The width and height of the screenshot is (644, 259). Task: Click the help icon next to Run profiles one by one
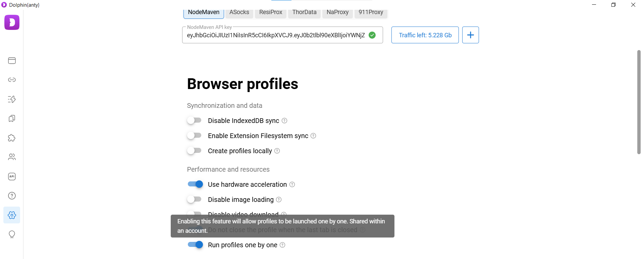(282, 245)
